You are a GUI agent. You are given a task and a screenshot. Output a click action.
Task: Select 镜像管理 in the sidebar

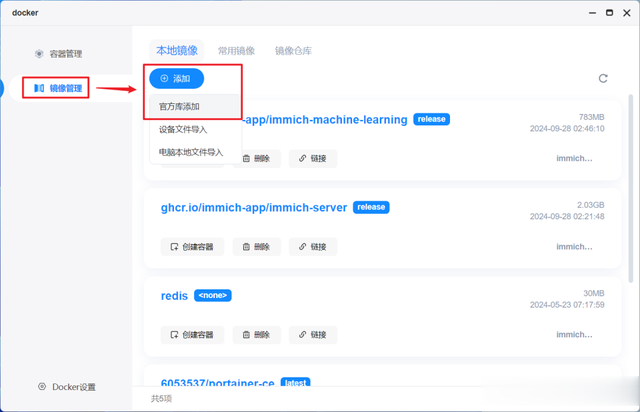[58, 88]
